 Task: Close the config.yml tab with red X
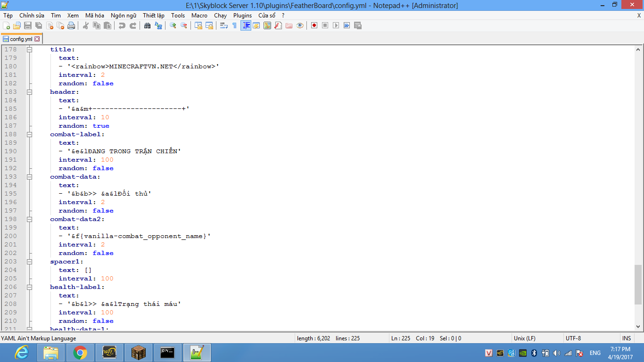(x=37, y=39)
